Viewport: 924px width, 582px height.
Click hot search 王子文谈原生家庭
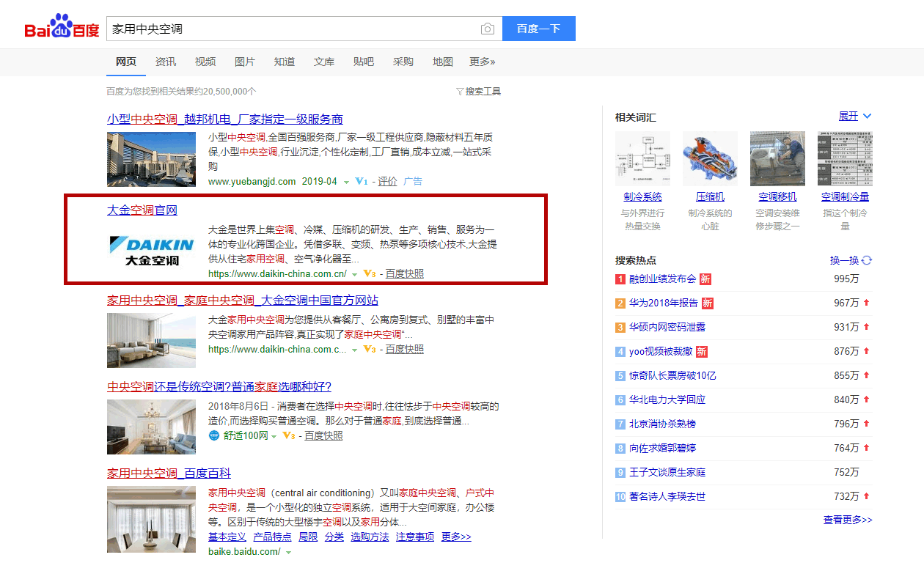pos(667,472)
